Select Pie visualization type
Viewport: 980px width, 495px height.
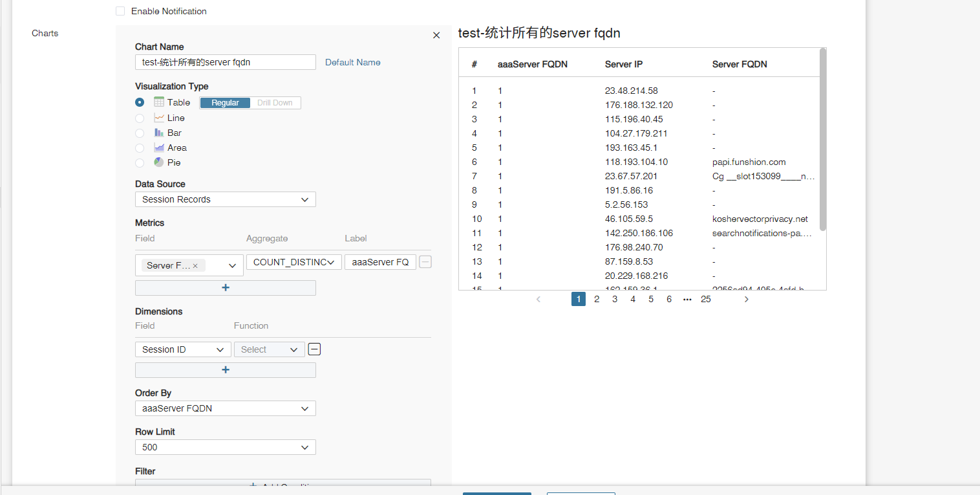[140, 163]
